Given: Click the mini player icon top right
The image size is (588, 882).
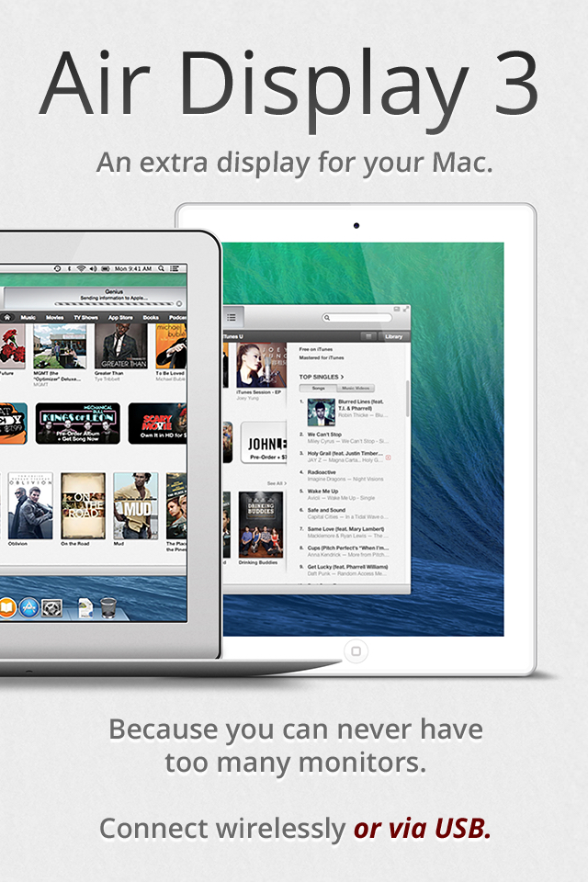Looking at the screenshot, I should [396, 309].
